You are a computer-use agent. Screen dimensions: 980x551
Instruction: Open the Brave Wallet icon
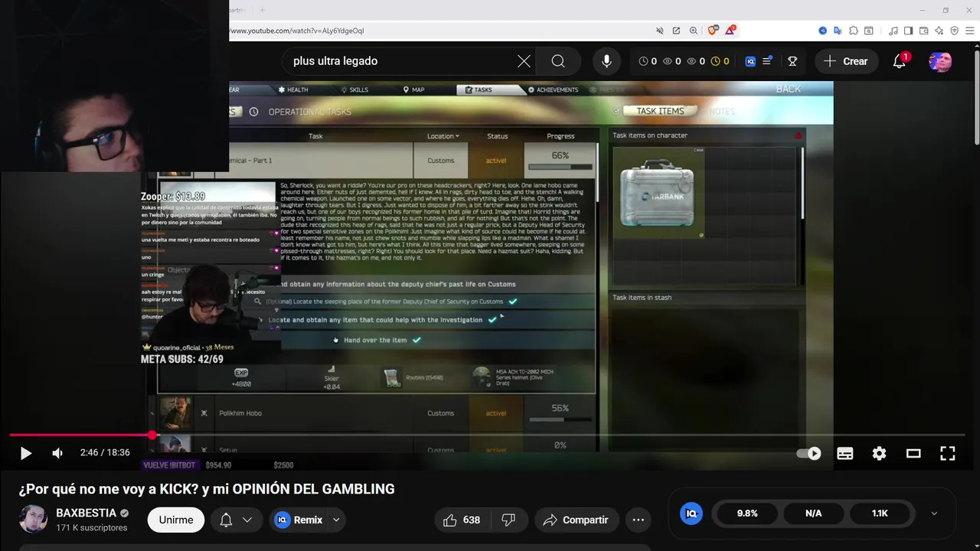pos(923,31)
